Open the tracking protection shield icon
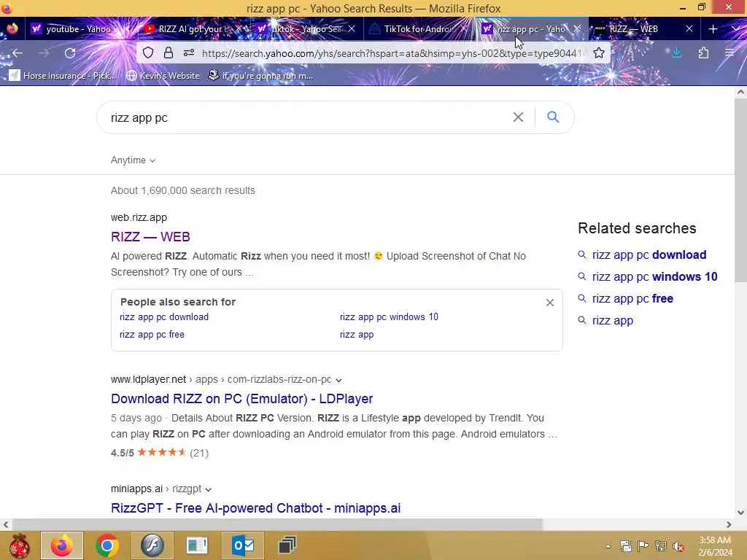Image resolution: width=747 pixels, height=560 pixels. click(x=148, y=52)
